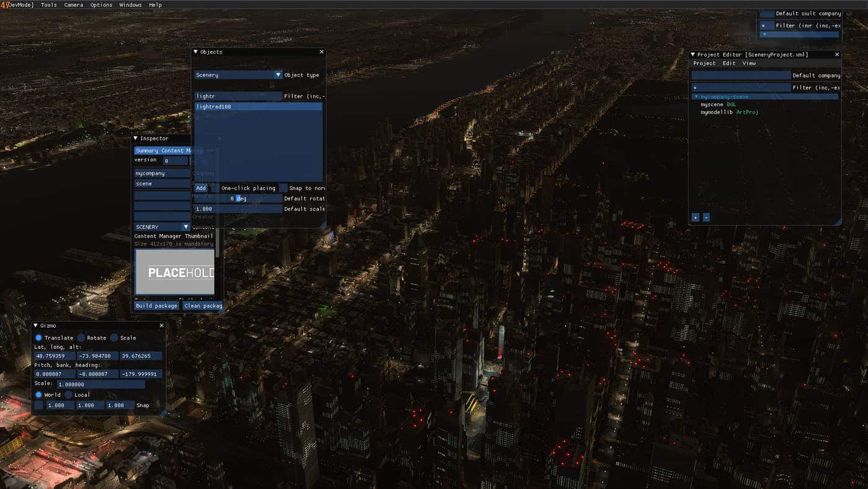Open the Tools menu

click(x=48, y=5)
